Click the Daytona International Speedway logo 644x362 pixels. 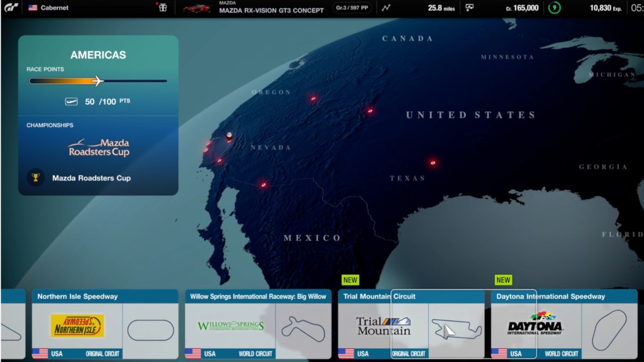click(x=535, y=324)
